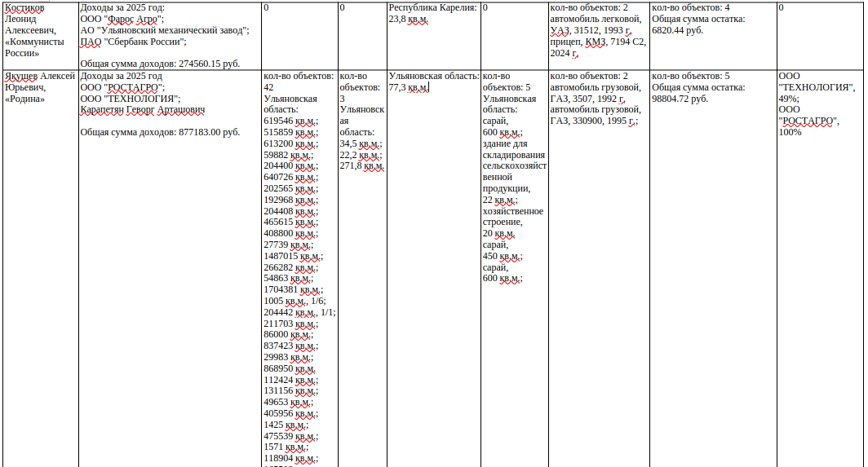Click the line ПАО "Сбербанк России"
This screenshot has width=868, height=467.
click(134, 42)
